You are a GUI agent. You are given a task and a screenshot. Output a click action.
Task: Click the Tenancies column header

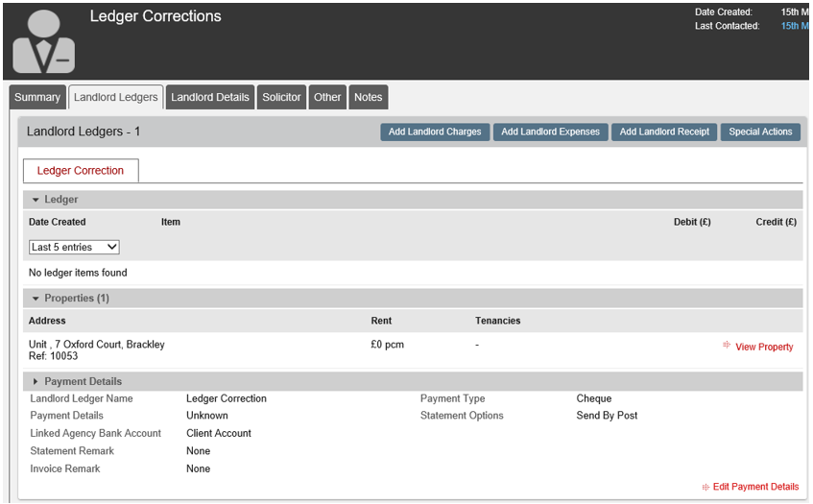click(498, 321)
